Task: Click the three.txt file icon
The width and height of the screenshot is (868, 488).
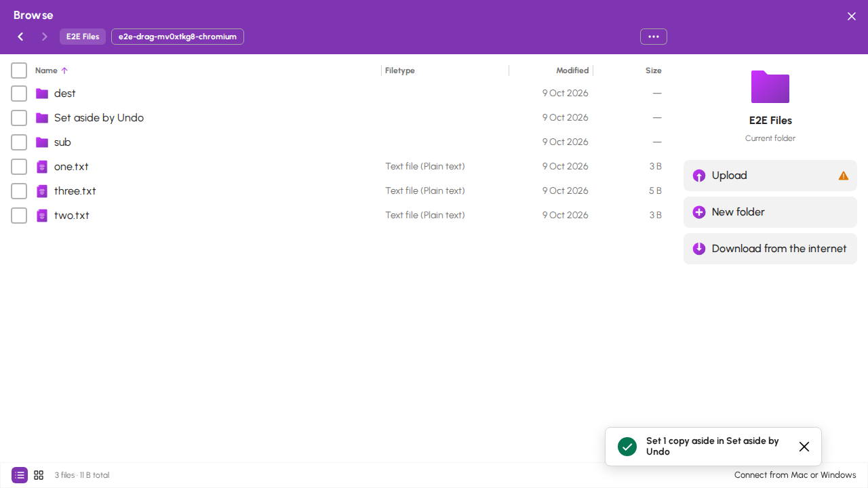Action: point(42,191)
